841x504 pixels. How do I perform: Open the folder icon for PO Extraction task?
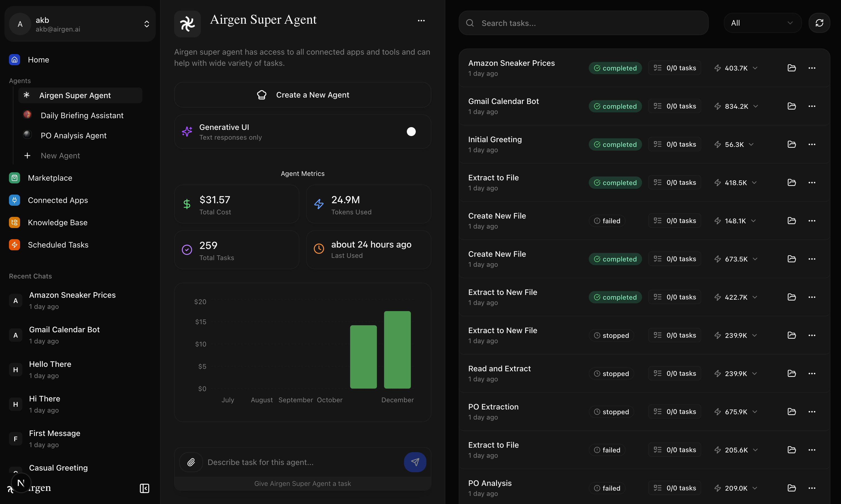coord(792,412)
